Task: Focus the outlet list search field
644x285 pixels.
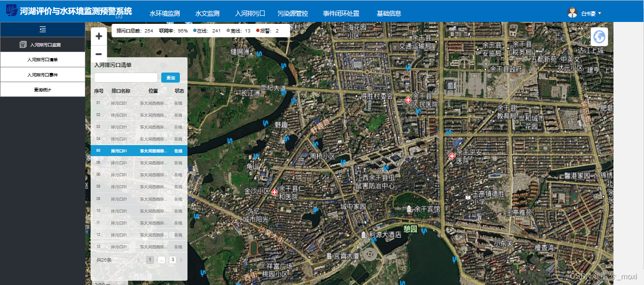Action: (x=126, y=77)
